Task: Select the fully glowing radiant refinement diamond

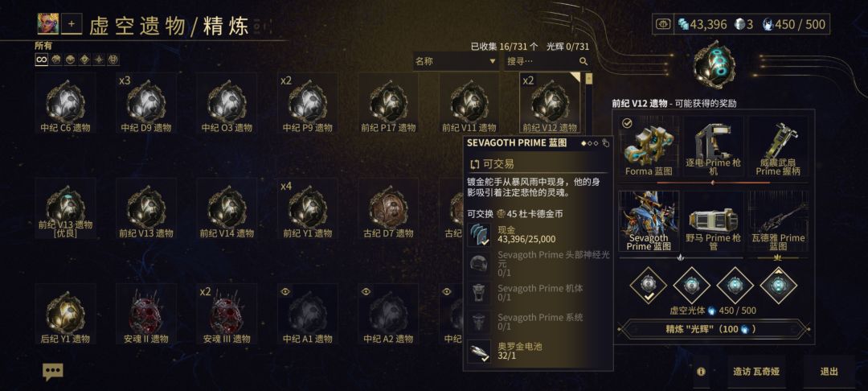Action: point(778,286)
